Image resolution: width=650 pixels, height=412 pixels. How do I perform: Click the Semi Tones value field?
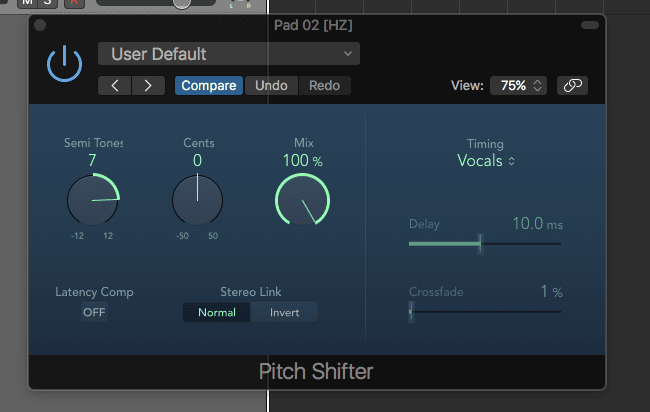click(x=93, y=161)
